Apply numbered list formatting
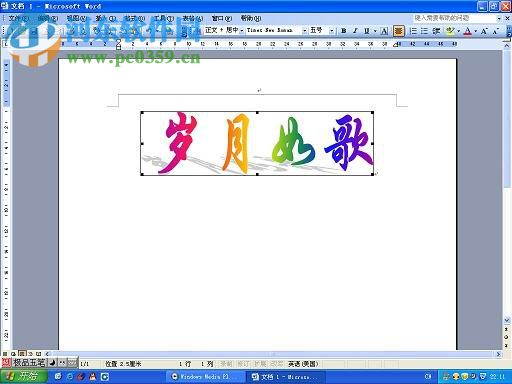The height and width of the screenshot is (384, 512). coord(413,31)
